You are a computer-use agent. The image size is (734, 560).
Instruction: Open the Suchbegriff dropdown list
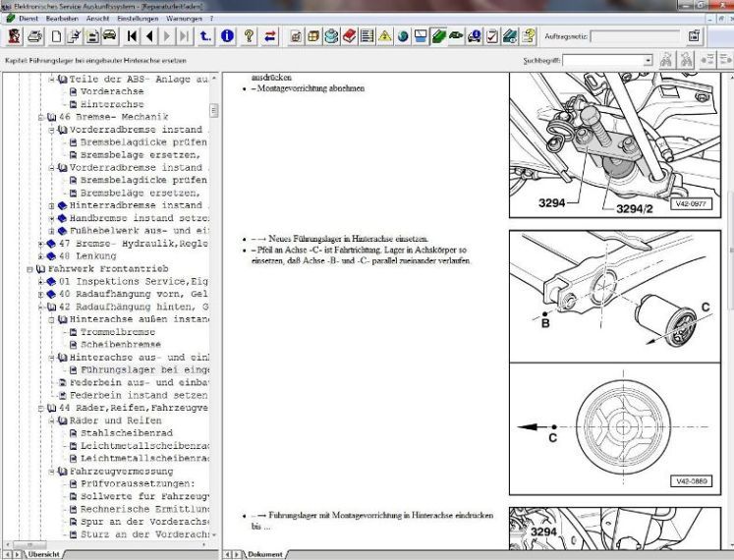[x=649, y=60]
